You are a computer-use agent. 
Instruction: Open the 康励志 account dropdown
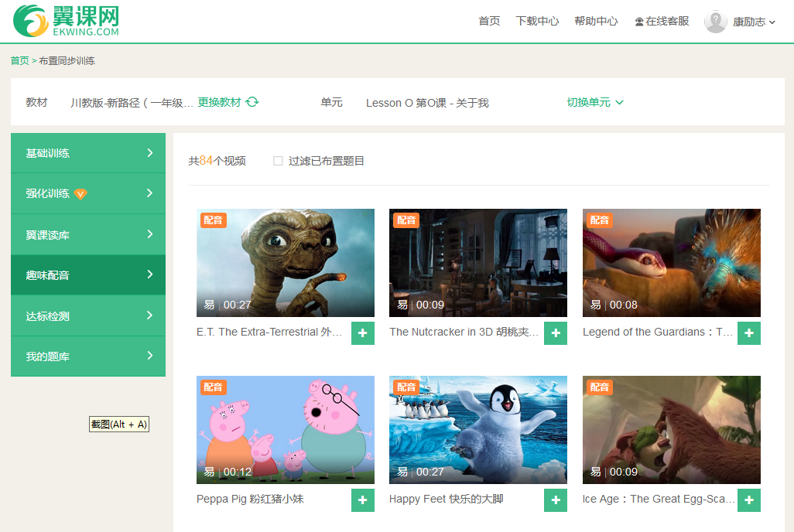click(754, 22)
